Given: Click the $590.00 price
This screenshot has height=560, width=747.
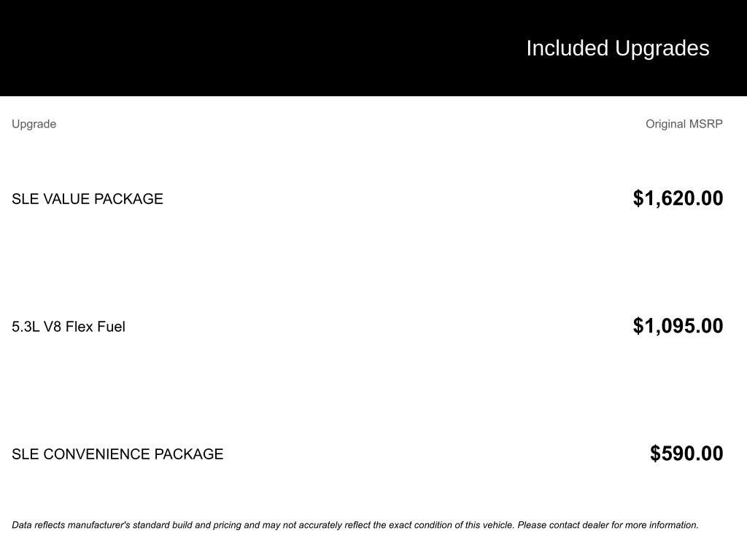Looking at the screenshot, I should [x=686, y=454].
